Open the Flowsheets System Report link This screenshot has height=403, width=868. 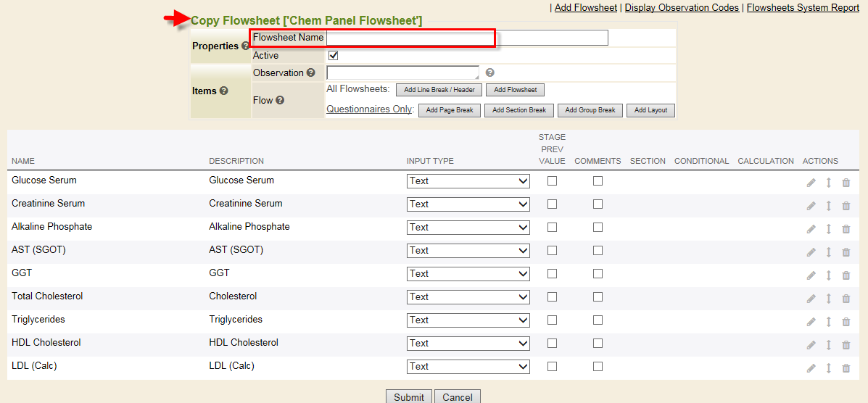[x=803, y=8]
